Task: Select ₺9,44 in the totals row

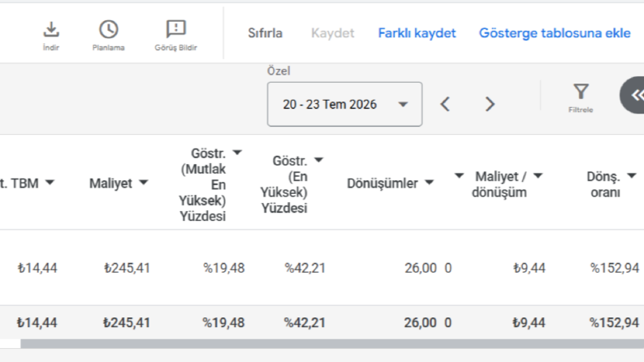Action: (x=529, y=322)
